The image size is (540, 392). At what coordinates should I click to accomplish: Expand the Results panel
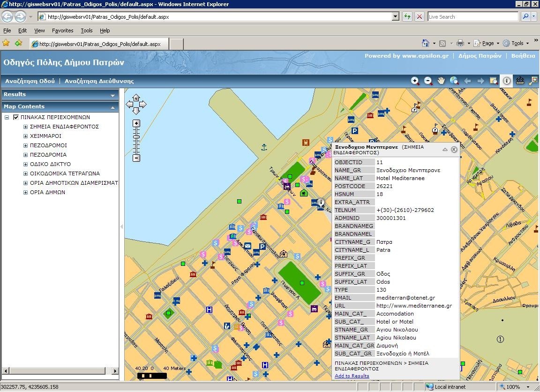click(112, 95)
